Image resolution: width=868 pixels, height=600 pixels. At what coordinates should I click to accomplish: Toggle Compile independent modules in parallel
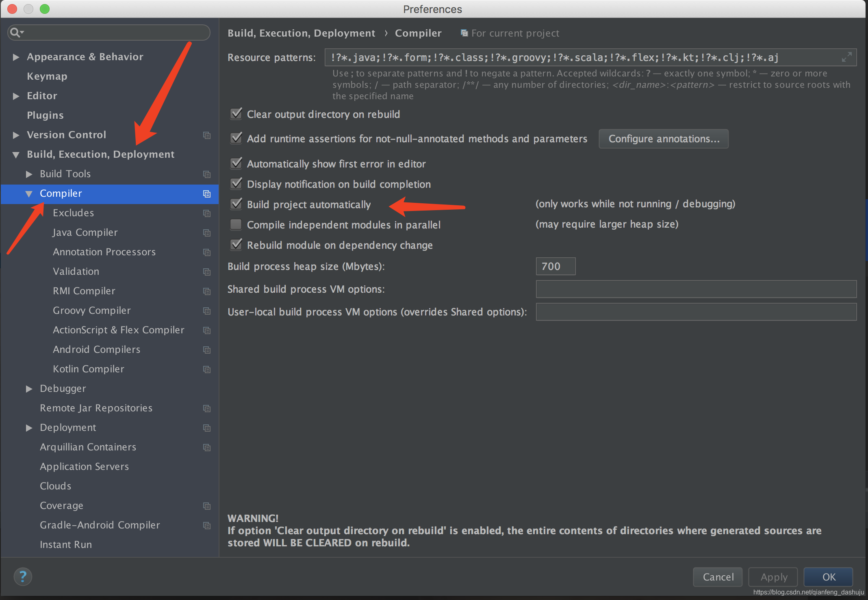[x=236, y=224]
